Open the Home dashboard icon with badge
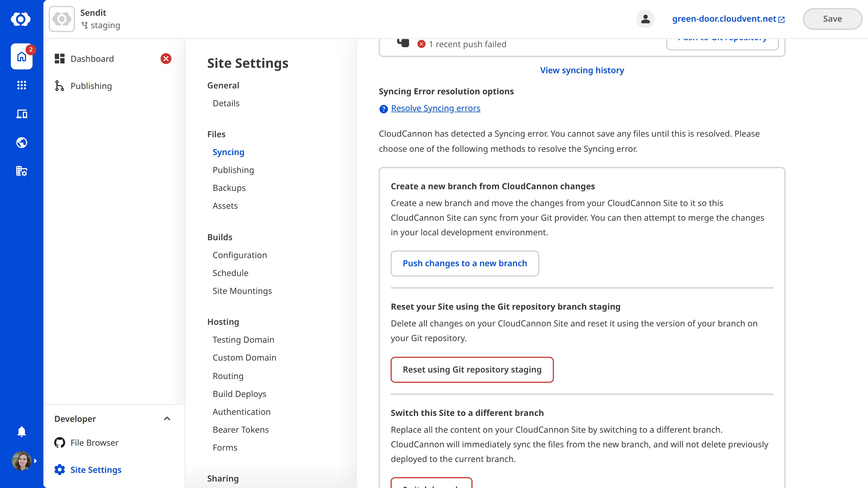 [22, 57]
